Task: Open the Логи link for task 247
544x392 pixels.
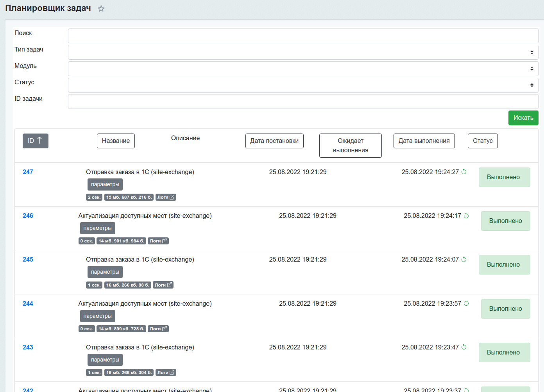Action: click(x=166, y=197)
